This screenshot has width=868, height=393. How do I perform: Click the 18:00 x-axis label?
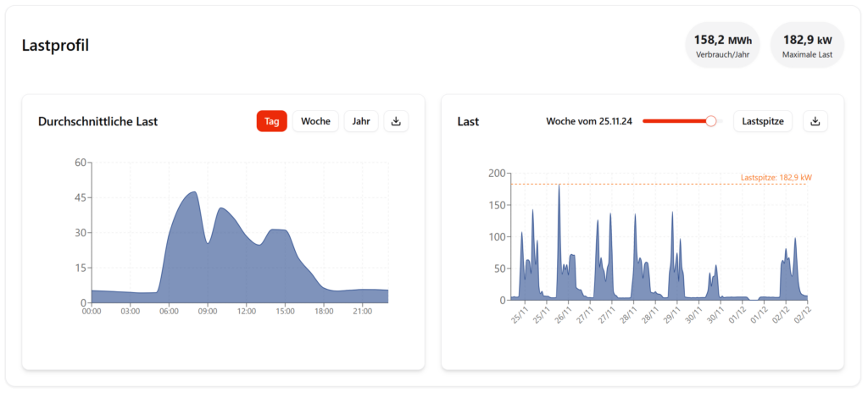(323, 312)
